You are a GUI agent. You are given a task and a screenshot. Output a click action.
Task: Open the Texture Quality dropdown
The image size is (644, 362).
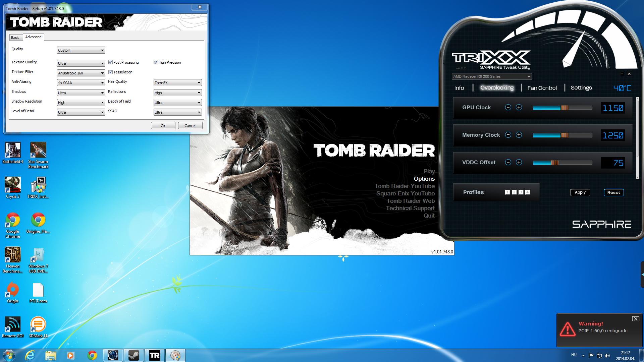click(81, 63)
